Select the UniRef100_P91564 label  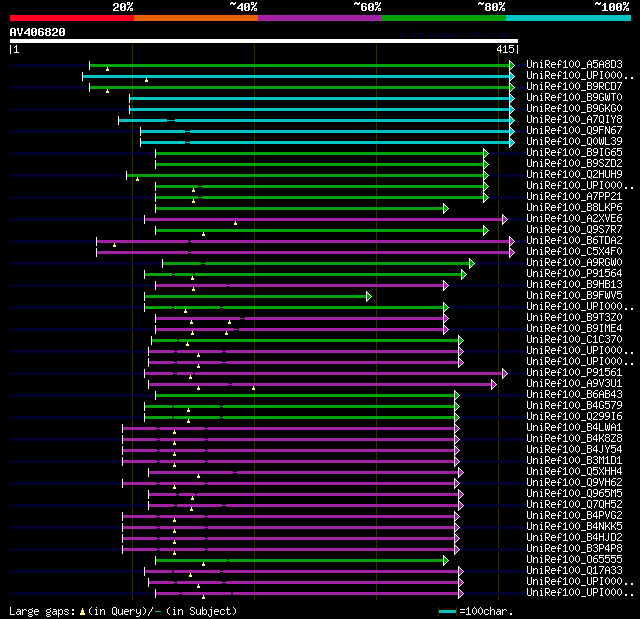point(574,274)
